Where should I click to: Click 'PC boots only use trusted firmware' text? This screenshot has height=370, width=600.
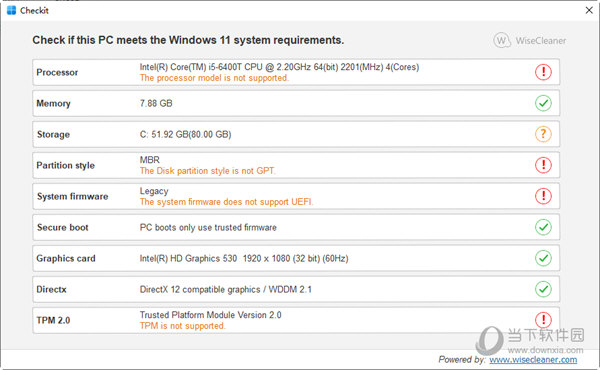pyautogui.click(x=208, y=227)
